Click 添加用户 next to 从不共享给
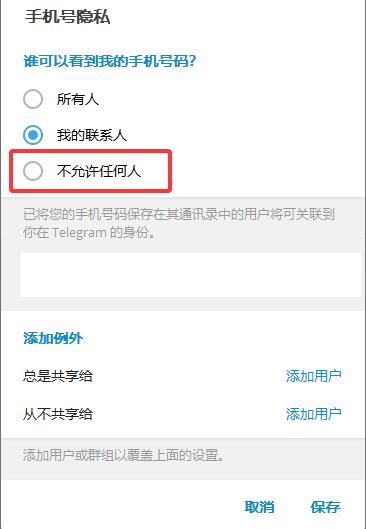Image resolution: width=366 pixels, height=529 pixels. click(x=314, y=414)
